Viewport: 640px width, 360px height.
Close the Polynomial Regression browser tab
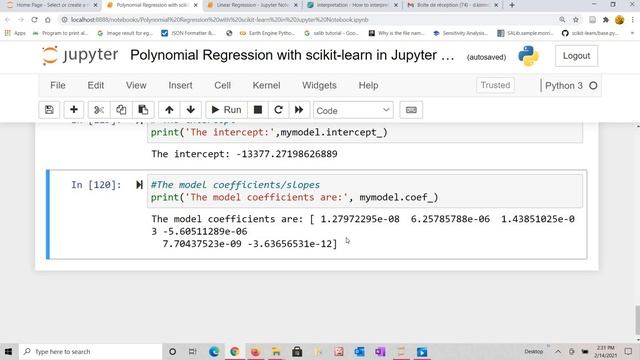(x=196, y=5)
